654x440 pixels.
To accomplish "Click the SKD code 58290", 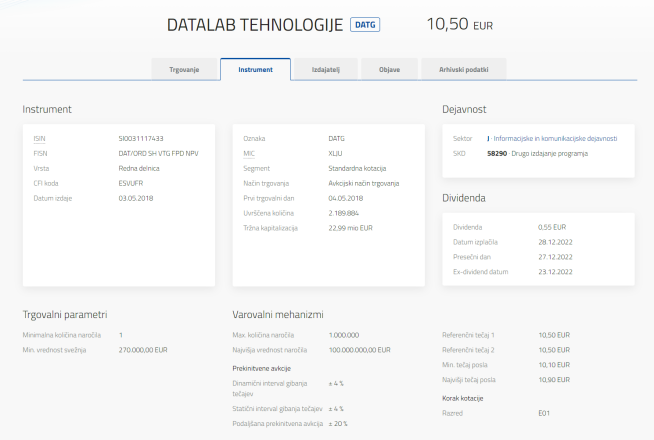I will (x=497, y=153).
